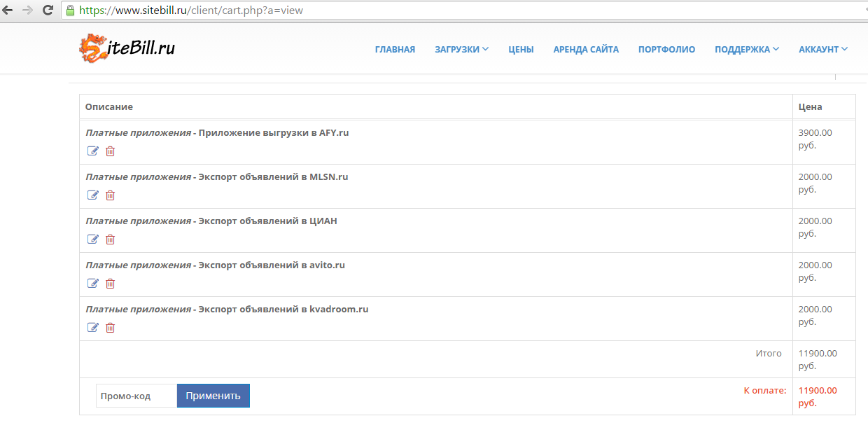The image size is (868, 423).
Task: Click the SiteBill.ru logo link
Action: point(127,48)
